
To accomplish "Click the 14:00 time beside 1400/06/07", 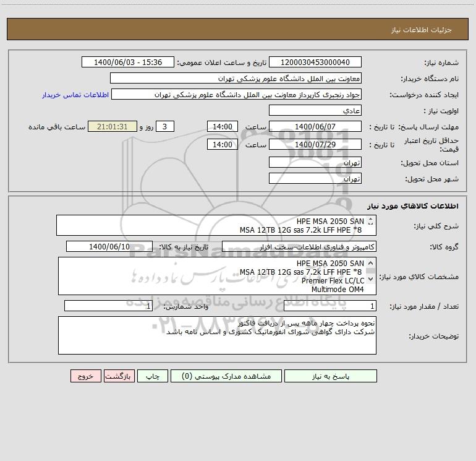I will coord(222,126).
